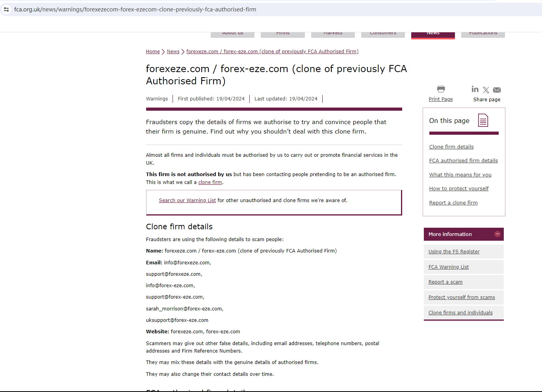Collapse the More information panel

(497, 234)
